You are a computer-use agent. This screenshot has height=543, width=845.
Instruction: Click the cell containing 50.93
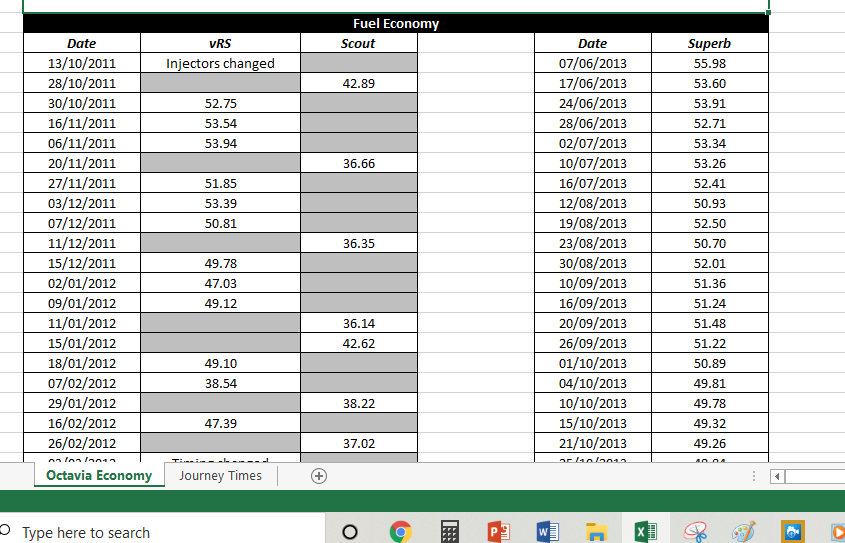point(710,203)
